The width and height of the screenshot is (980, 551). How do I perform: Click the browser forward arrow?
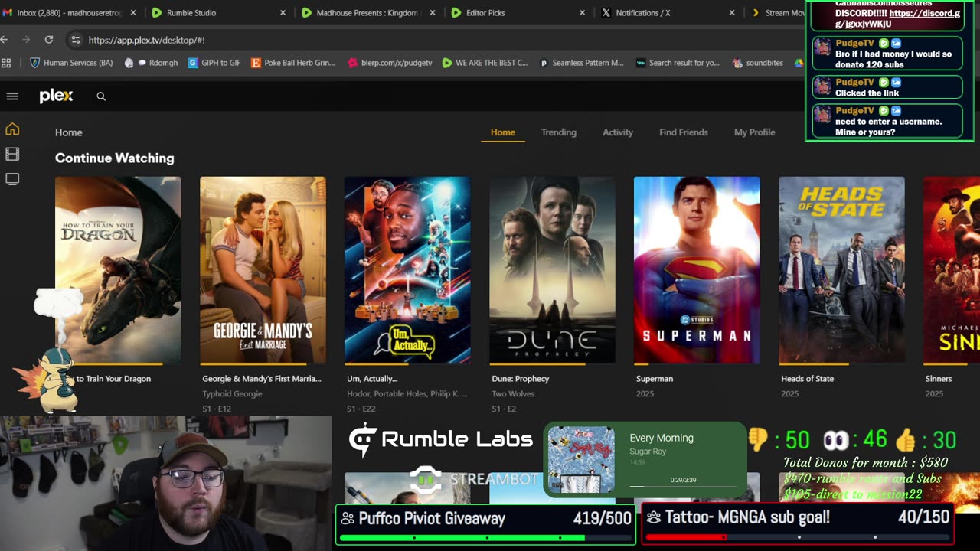[x=26, y=40]
